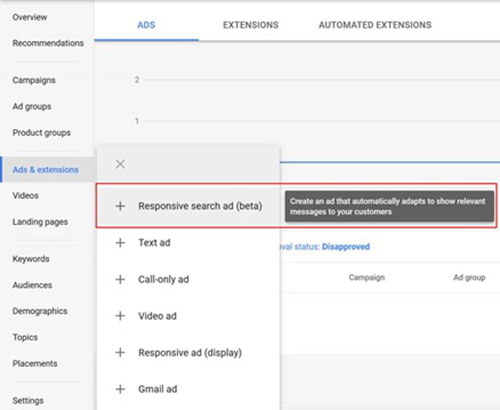
Task: Switch to the ADS tab
Action: pyautogui.click(x=146, y=25)
